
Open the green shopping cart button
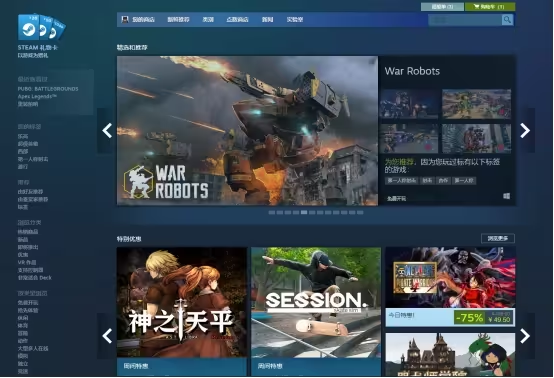coord(490,7)
